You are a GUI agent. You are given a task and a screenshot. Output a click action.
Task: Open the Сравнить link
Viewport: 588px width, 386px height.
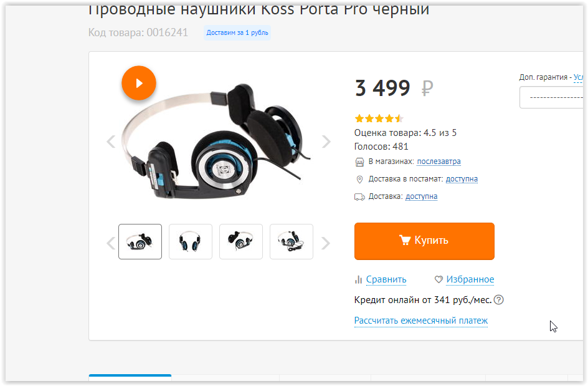pyautogui.click(x=386, y=279)
